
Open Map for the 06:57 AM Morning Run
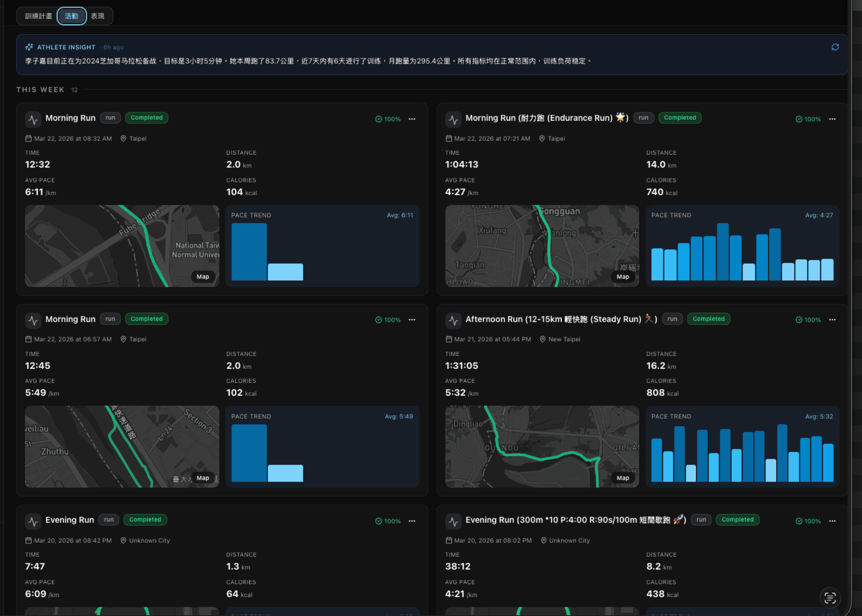(202, 478)
